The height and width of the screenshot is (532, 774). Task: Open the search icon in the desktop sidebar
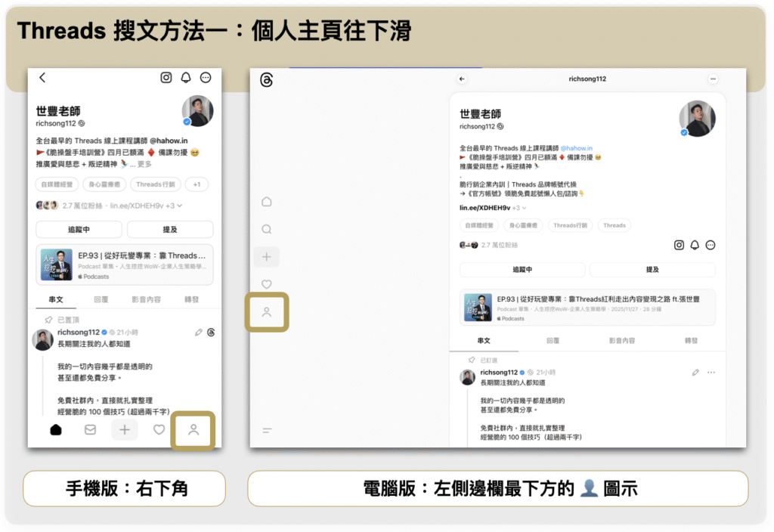(x=266, y=229)
